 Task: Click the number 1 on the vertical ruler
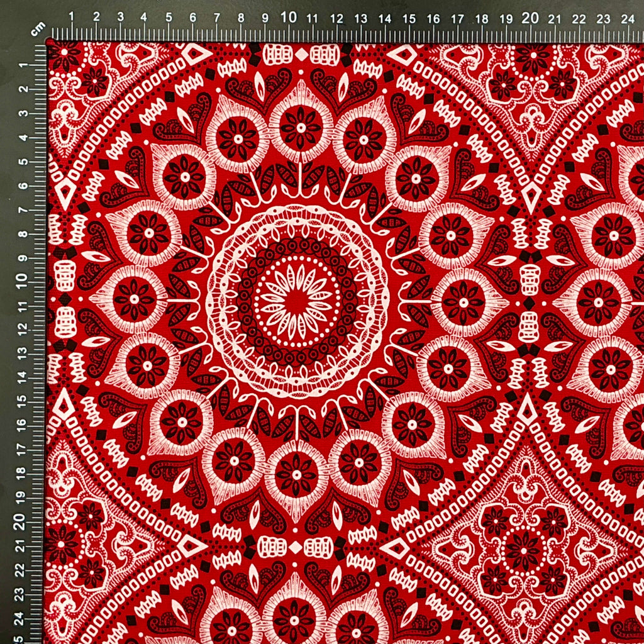pyautogui.click(x=25, y=65)
